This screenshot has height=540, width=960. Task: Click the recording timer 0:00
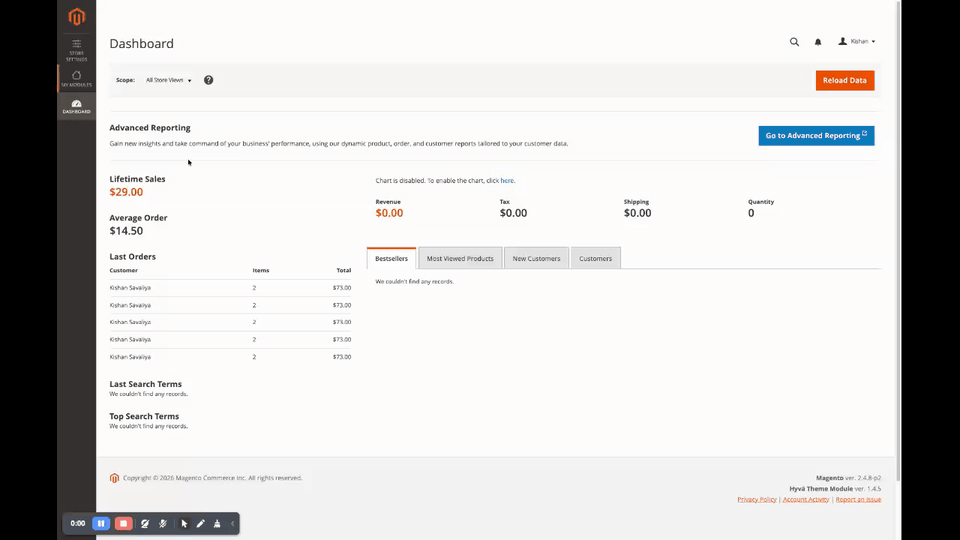pyautogui.click(x=78, y=523)
